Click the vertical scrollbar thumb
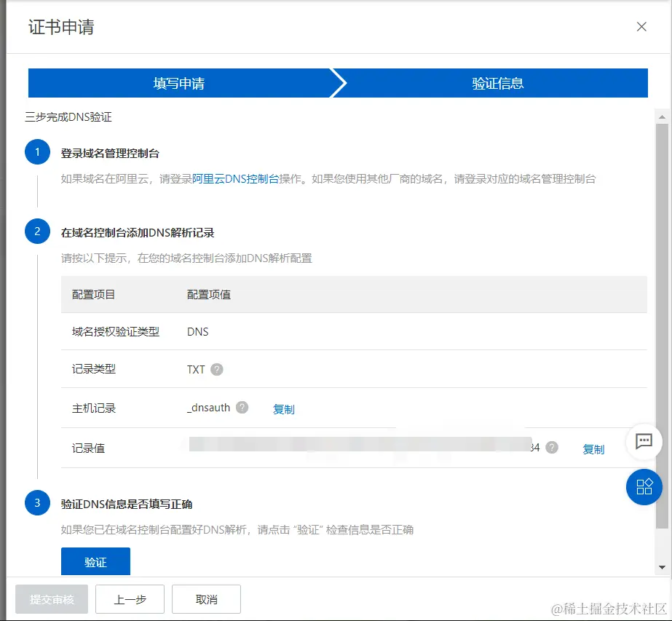672x621 pixels. click(662, 325)
